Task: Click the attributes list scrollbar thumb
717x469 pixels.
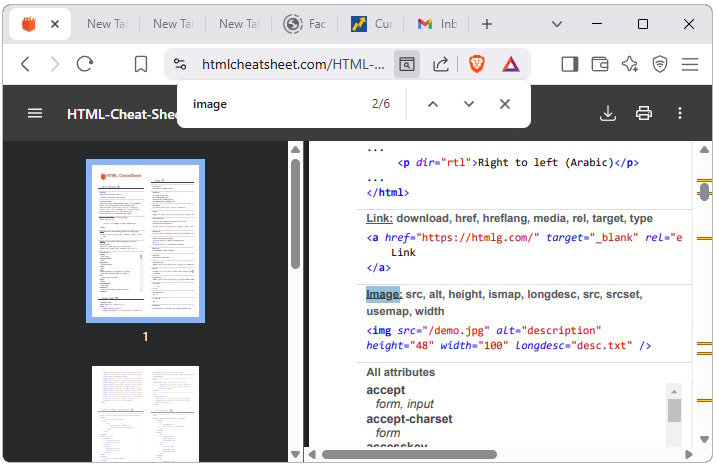Action: [674, 410]
